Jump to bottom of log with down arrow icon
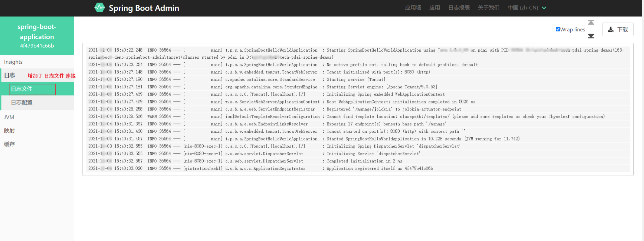The width and height of the screenshot is (644, 241). coord(591,36)
